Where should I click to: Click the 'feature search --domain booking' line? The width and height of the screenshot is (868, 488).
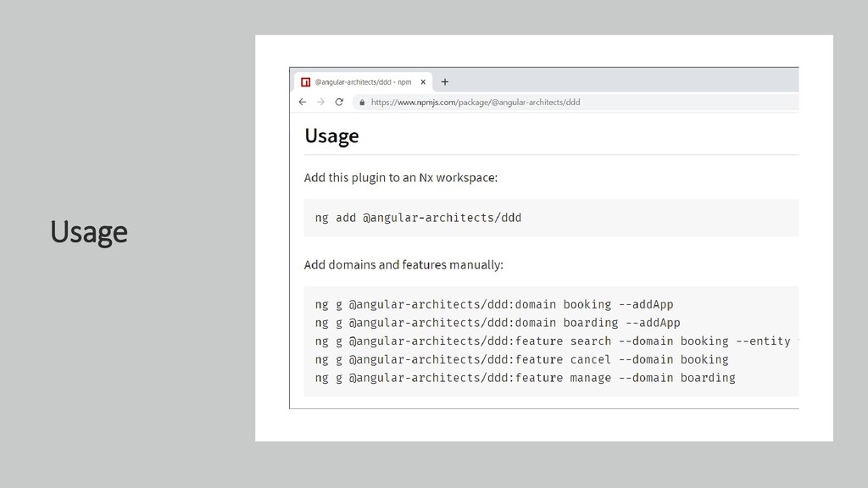pyautogui.click(x=556, y=341)
